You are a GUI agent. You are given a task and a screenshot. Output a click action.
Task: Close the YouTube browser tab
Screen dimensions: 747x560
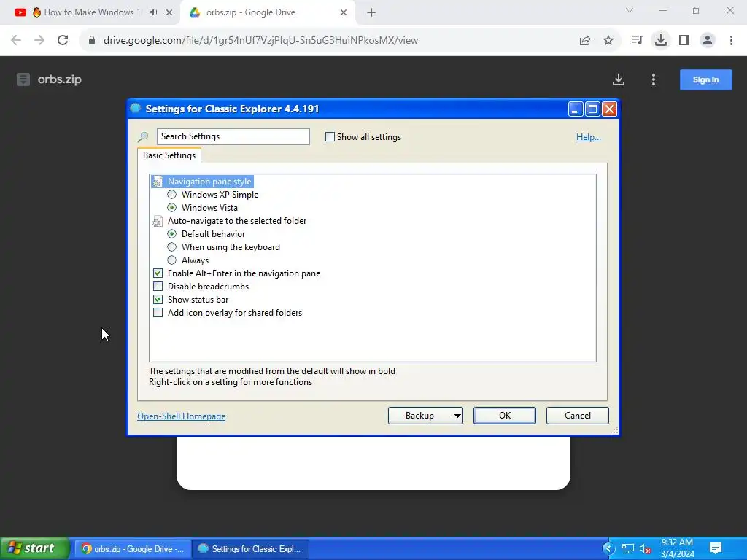169,12
